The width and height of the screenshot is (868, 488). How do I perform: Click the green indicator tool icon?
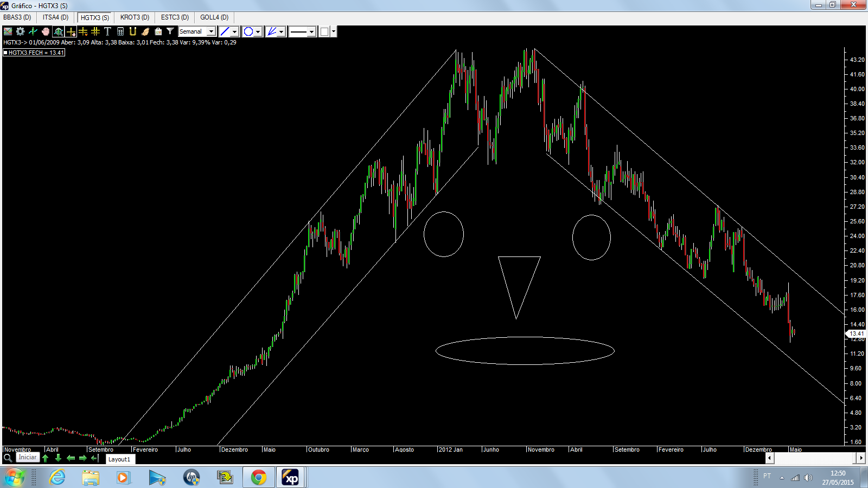(x=33, y=31)
